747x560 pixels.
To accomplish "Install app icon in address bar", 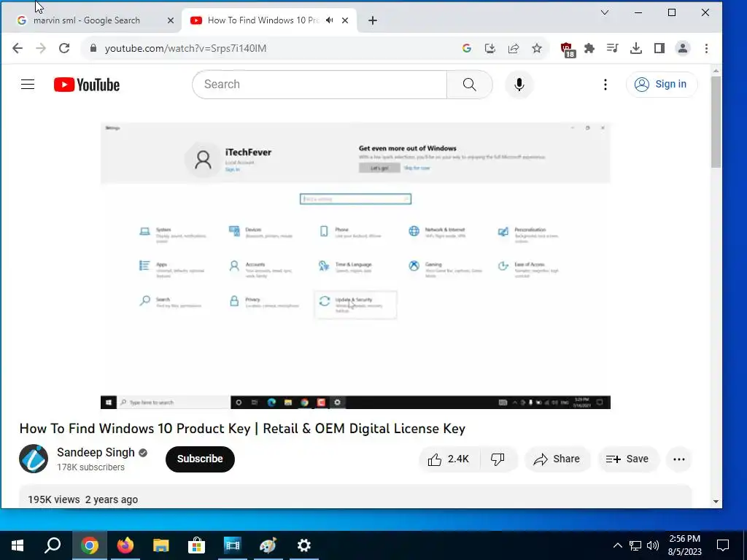I will (x=489, y=48).
